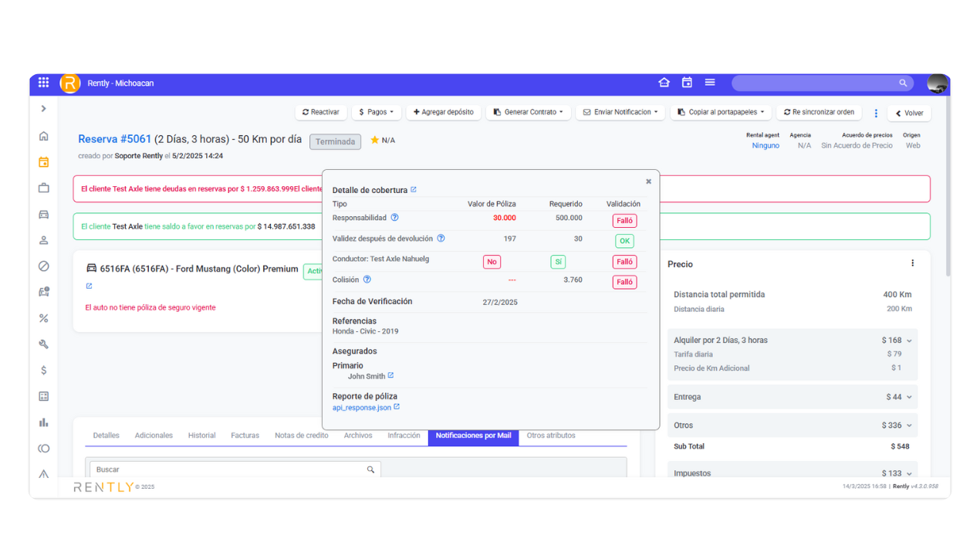Viewport: 980px width, 556px height.
Task: Expand the Alquiler por 2 Días price row
Action: (x=909, y=341)
